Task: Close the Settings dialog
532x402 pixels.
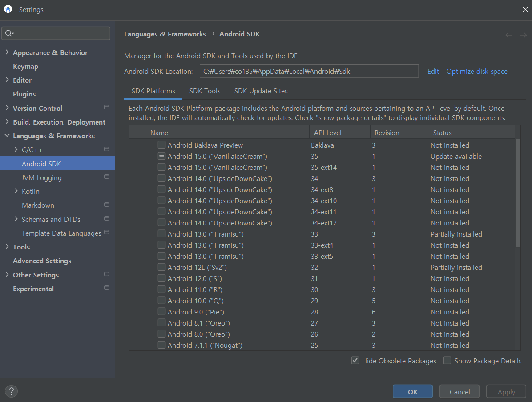Action: pos(525,9)
